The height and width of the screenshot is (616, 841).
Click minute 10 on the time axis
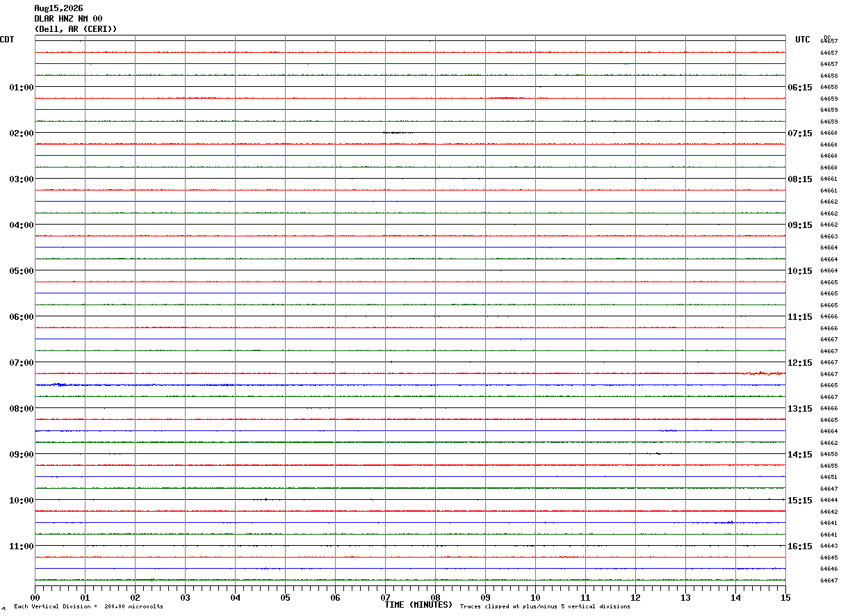coord(535,597)
